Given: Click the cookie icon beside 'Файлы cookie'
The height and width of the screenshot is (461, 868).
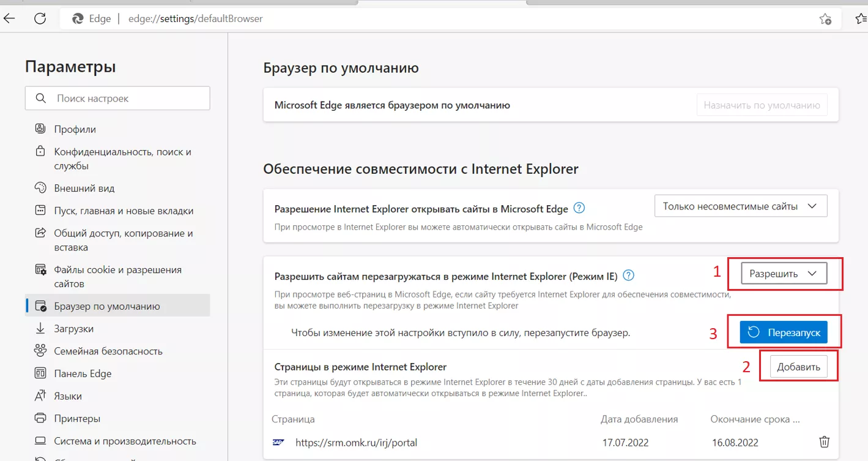Looking at the screenshot, I should coord(40,269).
